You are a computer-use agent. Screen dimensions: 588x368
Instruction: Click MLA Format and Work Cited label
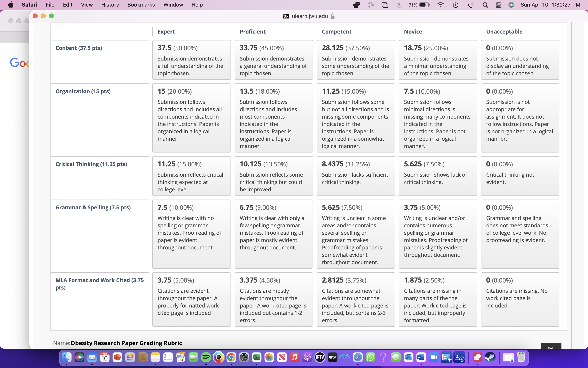pyautogui.click(x=100, y=284)
